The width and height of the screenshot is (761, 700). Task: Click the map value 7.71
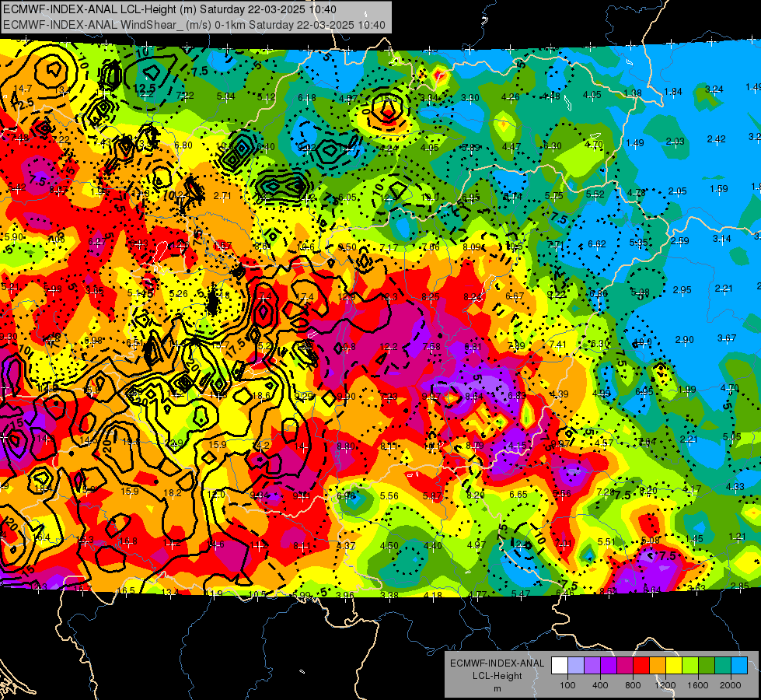coord(556,245)
